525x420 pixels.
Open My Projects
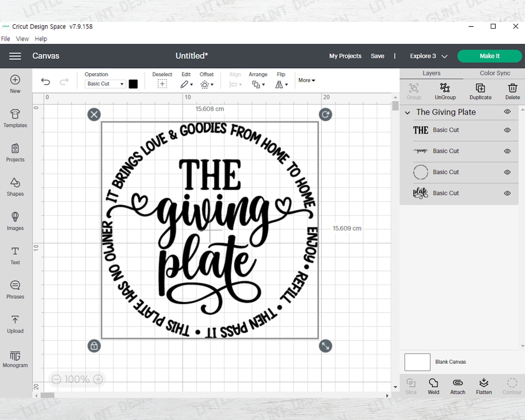point(345,56)
